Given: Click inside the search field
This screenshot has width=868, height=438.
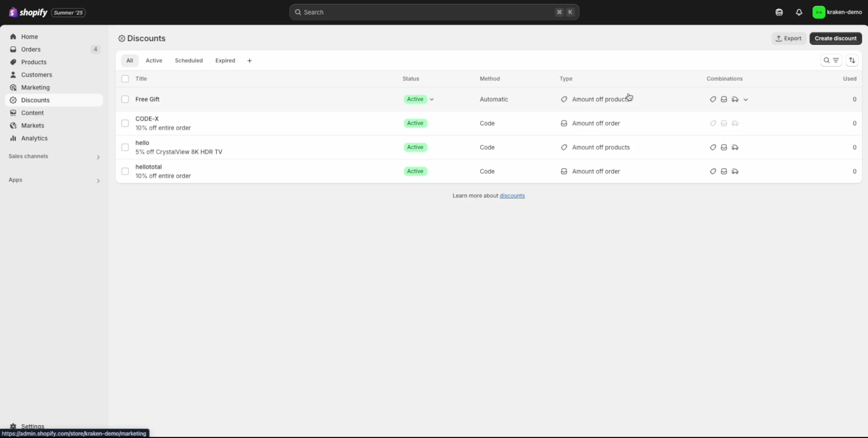Looking at the screenshot, I should [404, 12].
